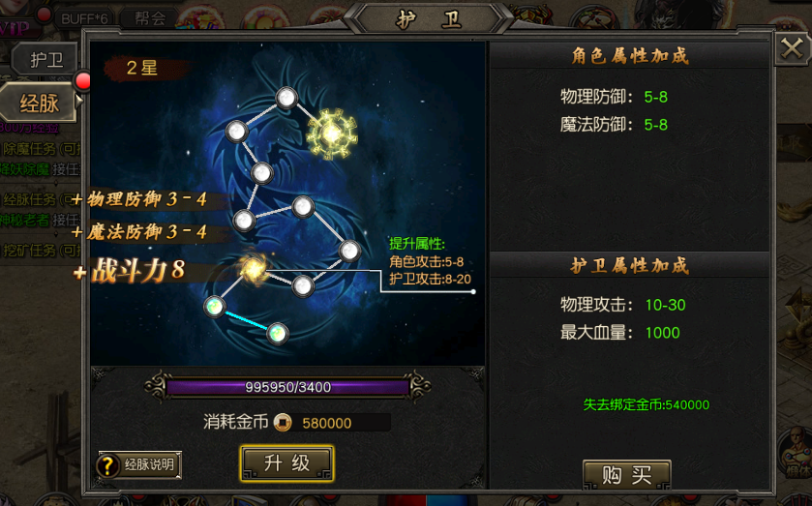
Task: Click the BUFF*6 status indicator
Action: click(84, 19)
